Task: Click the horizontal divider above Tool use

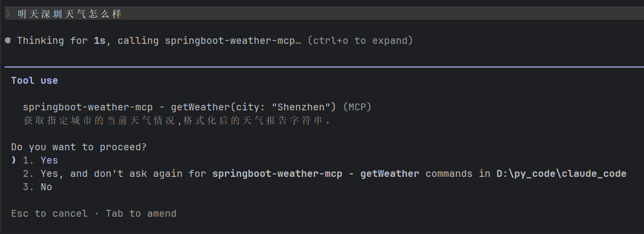Action: (324, 66)
